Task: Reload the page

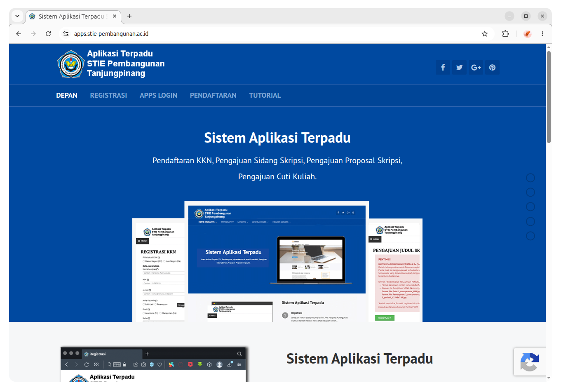Action: point(48,34)
